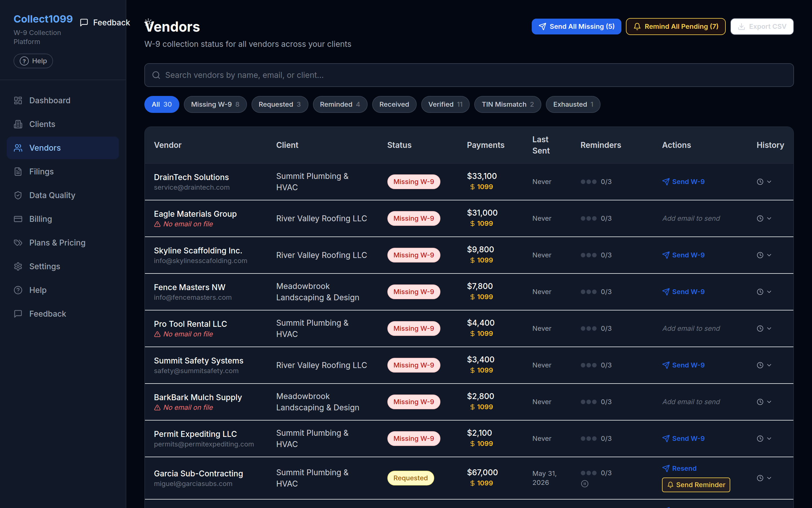Click DrainTech's Missing W-9 status badge
The height and width of the screenshot is (508, 812).
click(x=414, y=182)
